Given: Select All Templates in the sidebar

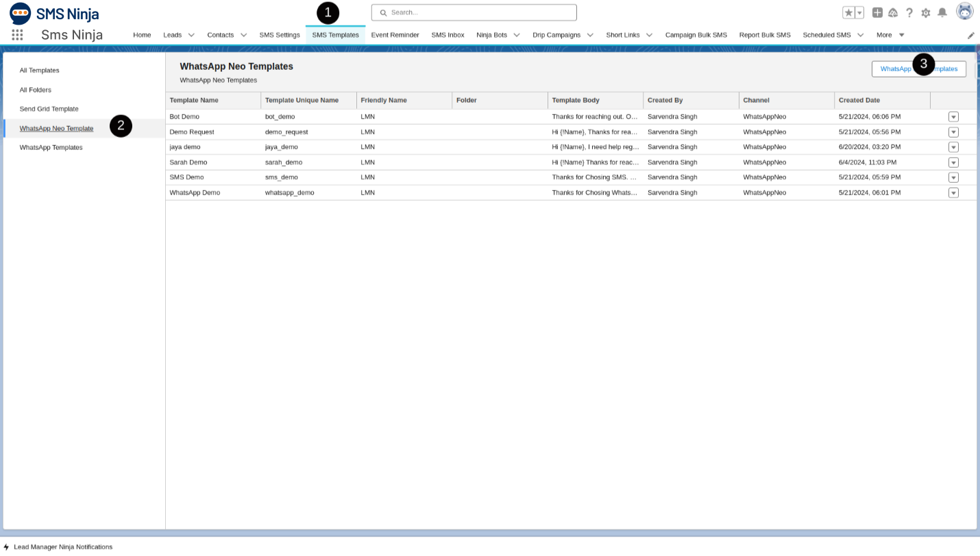Looking at the screenshot, I should click(40, 71).
